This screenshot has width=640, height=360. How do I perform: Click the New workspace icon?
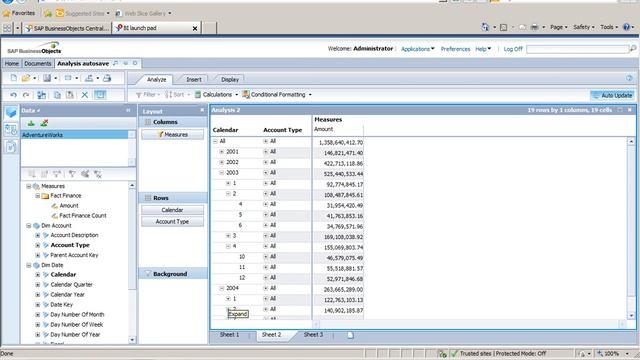[x=14, y=78]
